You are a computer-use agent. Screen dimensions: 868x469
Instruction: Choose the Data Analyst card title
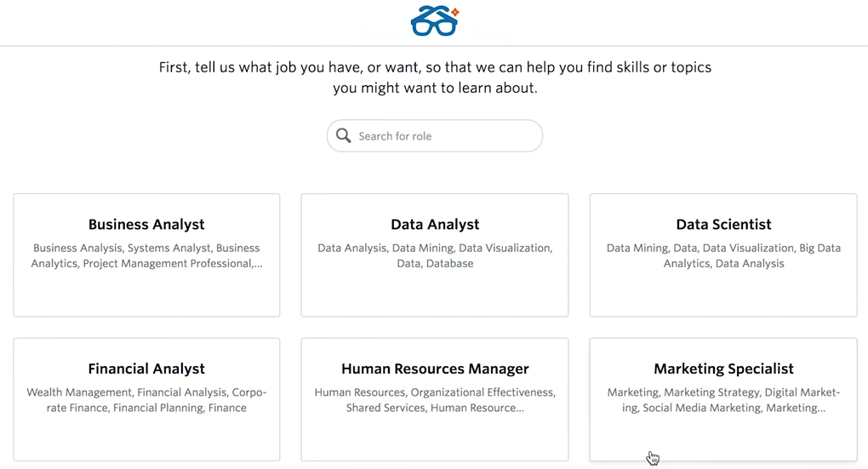pyautogui.click(x=435, y=225)
